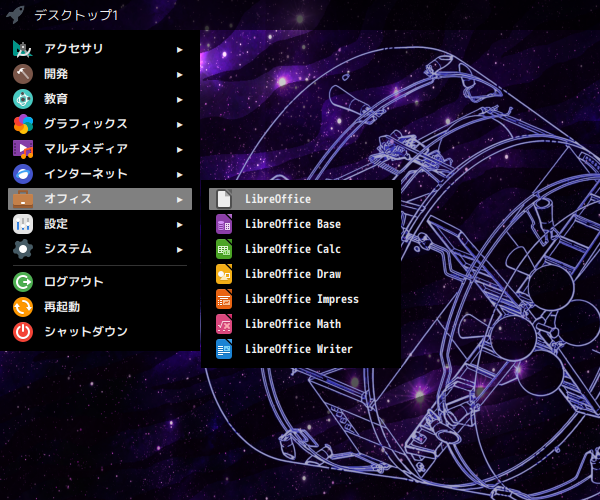Click the LibreOffice Base database icon

(224, 224)
